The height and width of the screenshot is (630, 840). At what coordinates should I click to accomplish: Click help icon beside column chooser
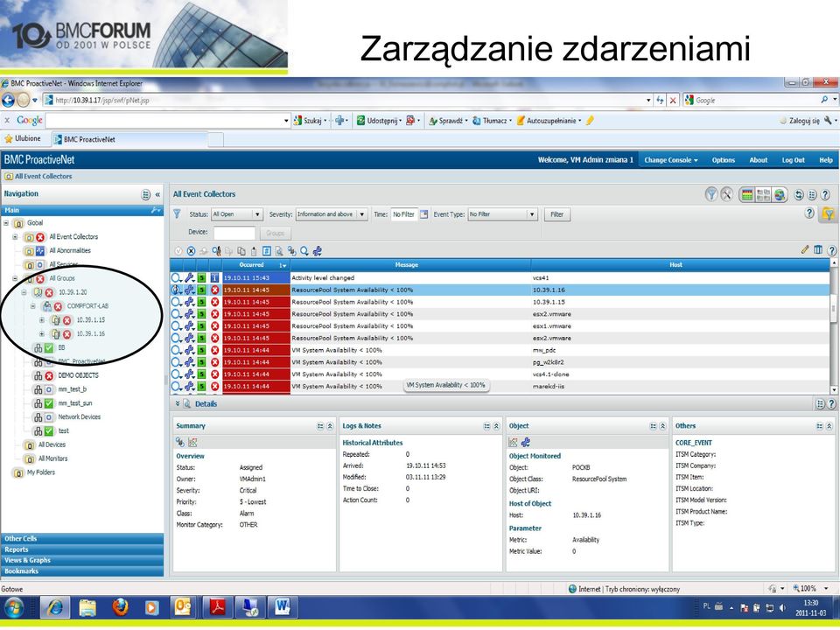click(831, 249)
